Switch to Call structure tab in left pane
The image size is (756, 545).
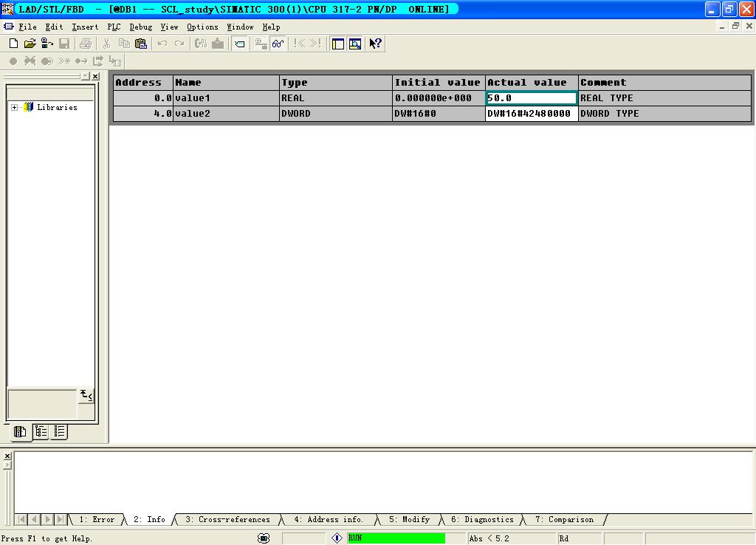coord(41,431)
